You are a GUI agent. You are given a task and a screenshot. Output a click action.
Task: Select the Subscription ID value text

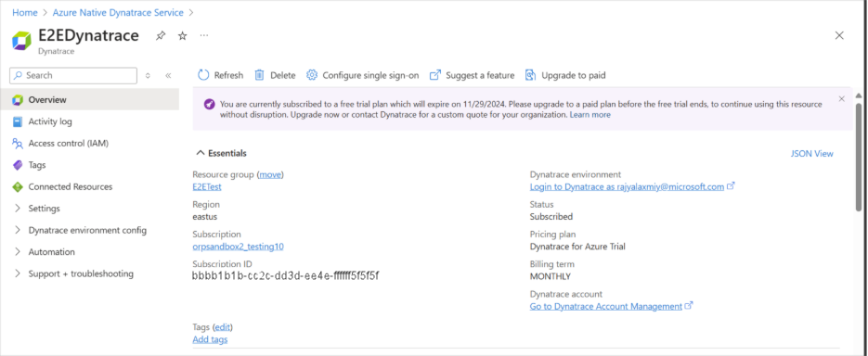(x=286, y=276)
